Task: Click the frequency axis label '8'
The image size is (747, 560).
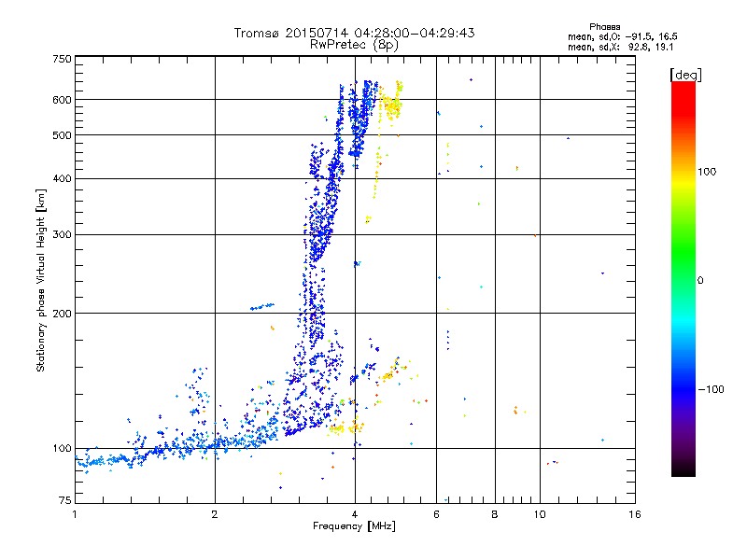Action: click(x=495, y=514)
